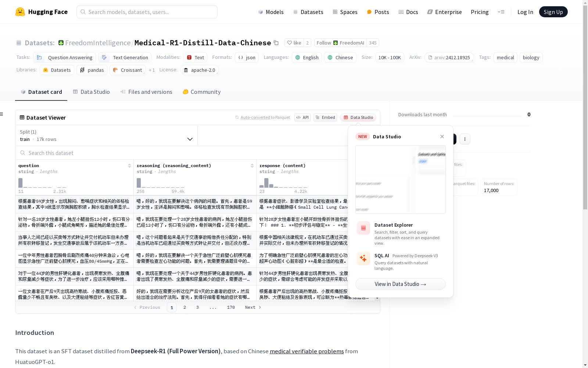Select the Text Generation task tag

click(125, 57)
